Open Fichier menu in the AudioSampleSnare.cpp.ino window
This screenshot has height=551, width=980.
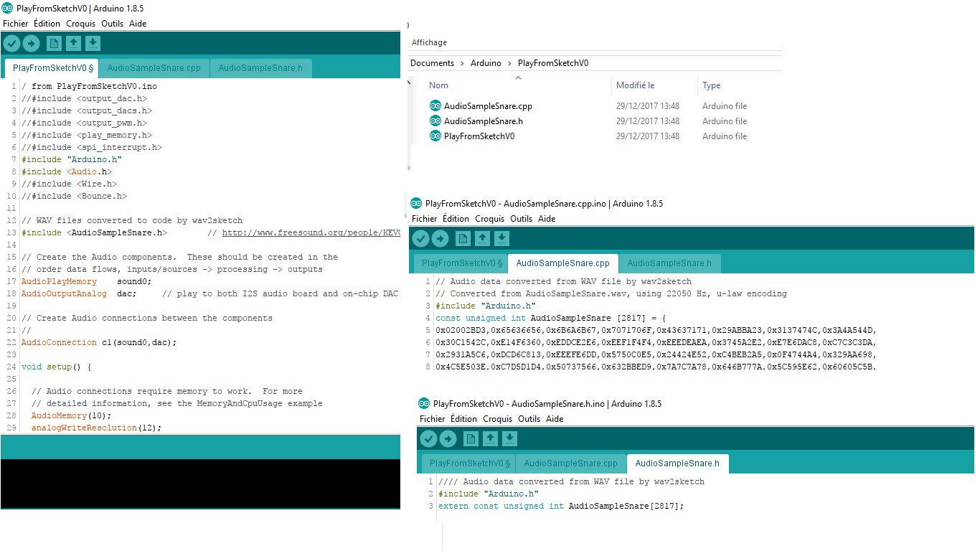pos(424,219)
